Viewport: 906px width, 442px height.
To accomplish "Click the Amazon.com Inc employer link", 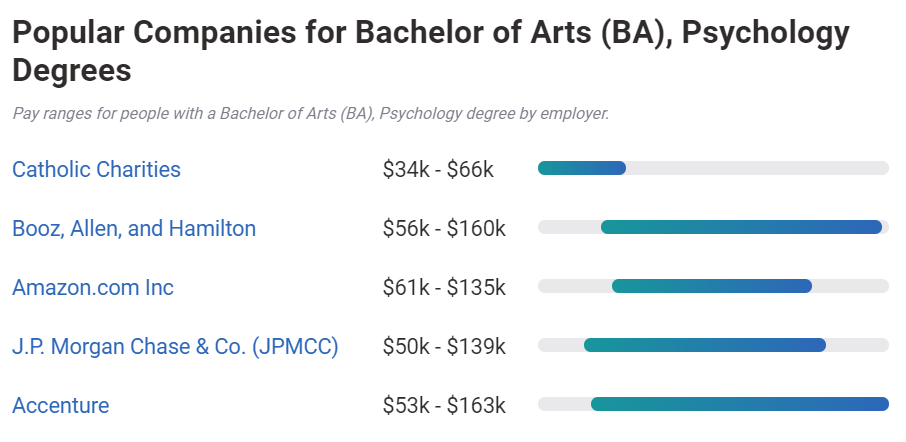I will pyautogui.click(x=93, y=288).
